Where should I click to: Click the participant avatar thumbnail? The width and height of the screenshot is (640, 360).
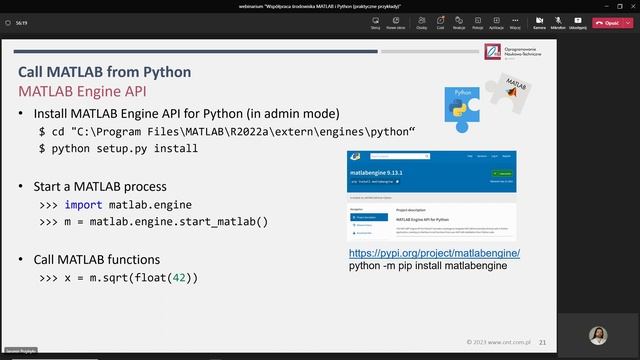pyautogui.click(x=598, y=336)
